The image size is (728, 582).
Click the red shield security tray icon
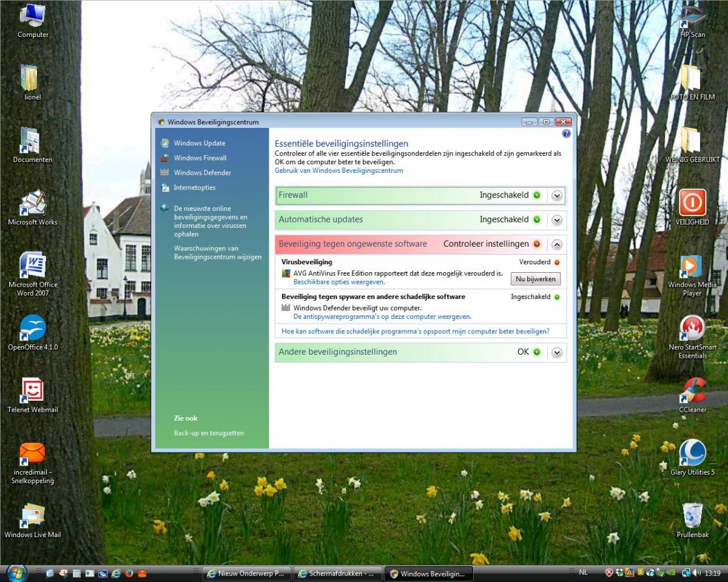coord(609,572)
